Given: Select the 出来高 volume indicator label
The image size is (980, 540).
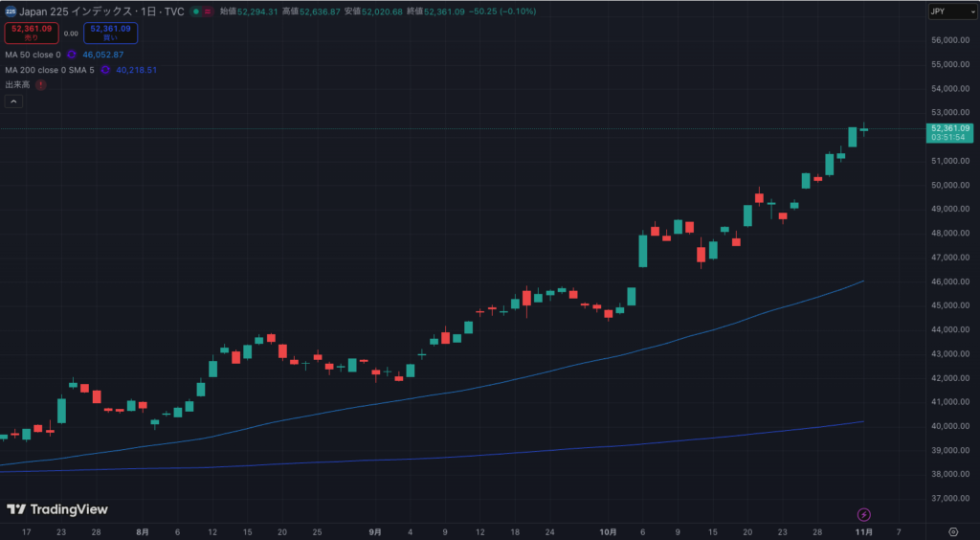Looking at the screenshot, I should 17,84.
